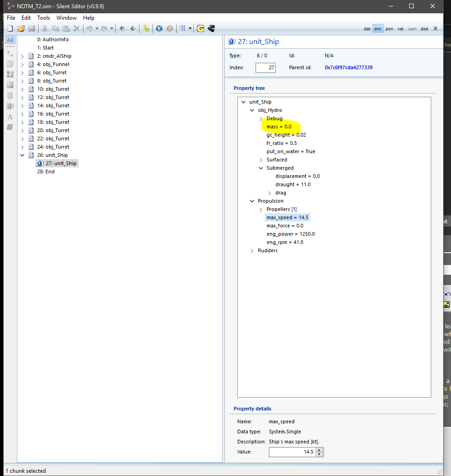Click the Open file folder icon
This screenshot has width=451, height=476.
21,28
